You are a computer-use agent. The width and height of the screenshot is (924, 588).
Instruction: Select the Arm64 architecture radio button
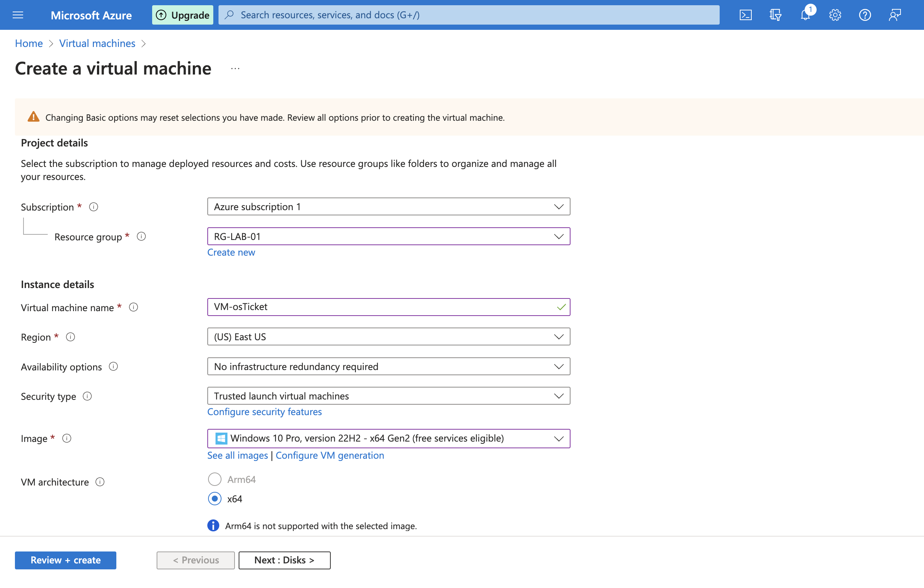pos(214,479)
